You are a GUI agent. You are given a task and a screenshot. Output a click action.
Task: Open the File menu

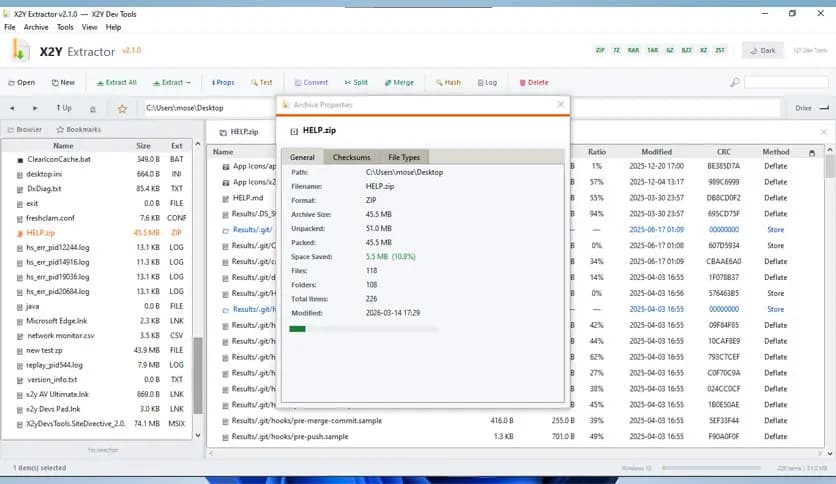tap(10, 27)
